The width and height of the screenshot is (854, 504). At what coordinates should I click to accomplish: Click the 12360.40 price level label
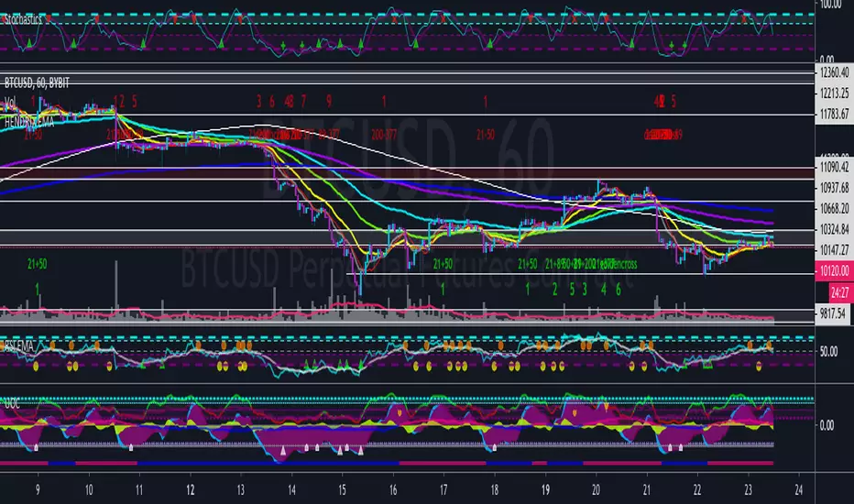(x=835, y=72)
